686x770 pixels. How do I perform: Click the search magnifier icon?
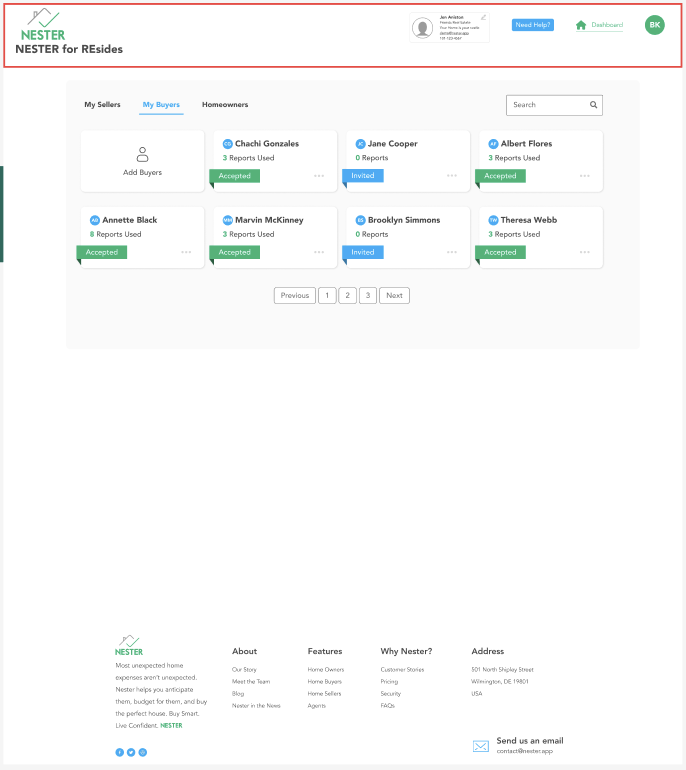tap(593, 105)
